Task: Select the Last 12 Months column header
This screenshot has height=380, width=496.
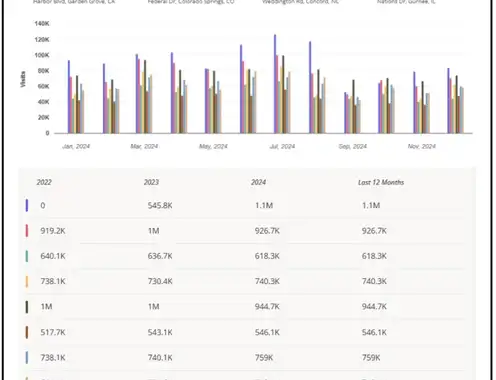Action: click(x=381, y=182)
